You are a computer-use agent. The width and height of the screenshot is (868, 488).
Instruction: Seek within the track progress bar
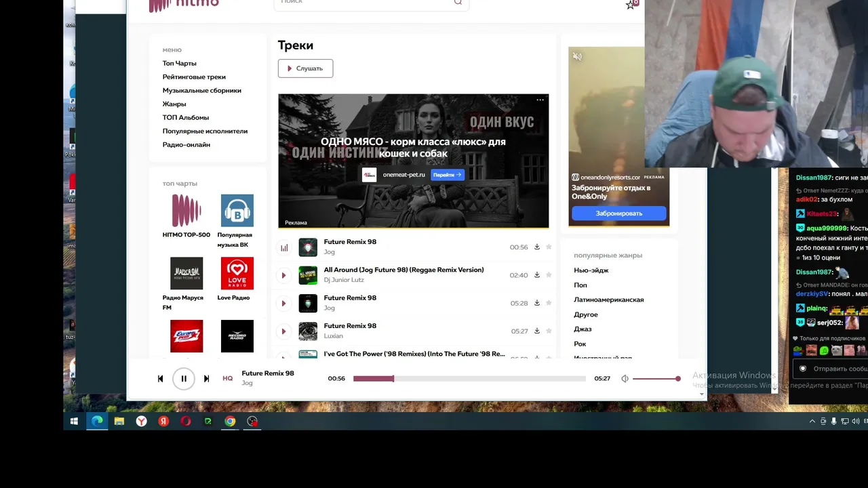(x=469, y=379)
